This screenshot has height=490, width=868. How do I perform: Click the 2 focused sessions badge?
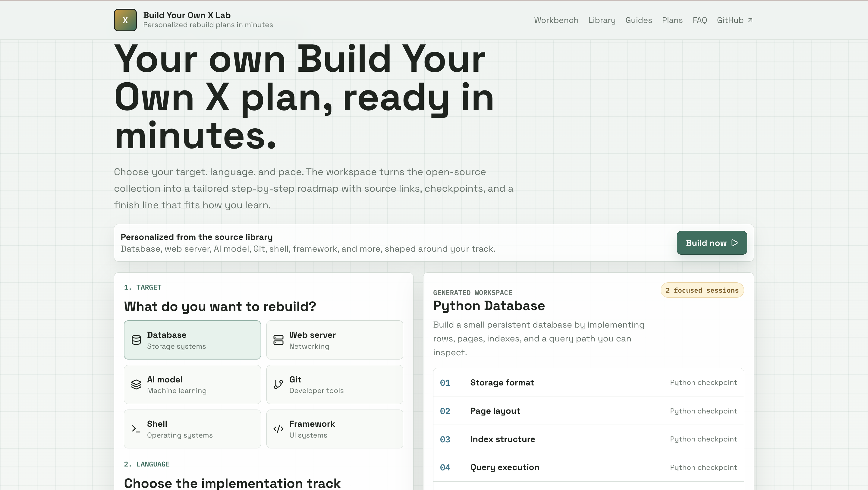click(x=702, y=290)
